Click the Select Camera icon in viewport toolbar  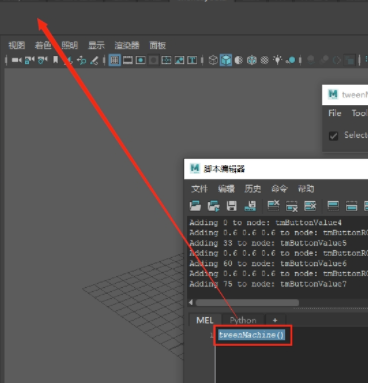pyautogui.click(x=17, y=60)
